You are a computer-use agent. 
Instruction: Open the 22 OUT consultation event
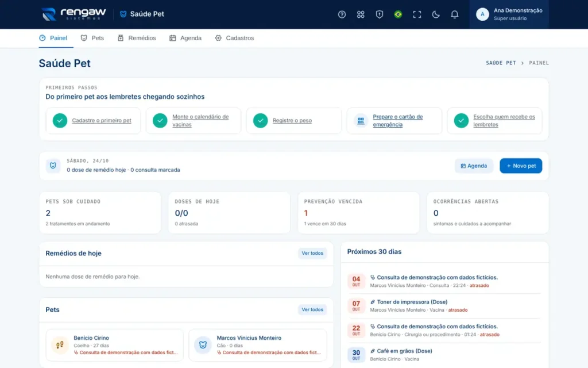(444, 330)
